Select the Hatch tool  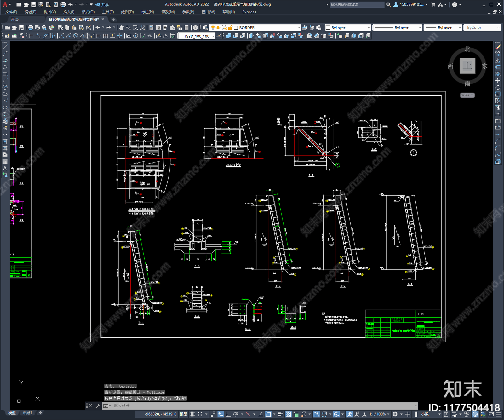(x=5, y=141)
